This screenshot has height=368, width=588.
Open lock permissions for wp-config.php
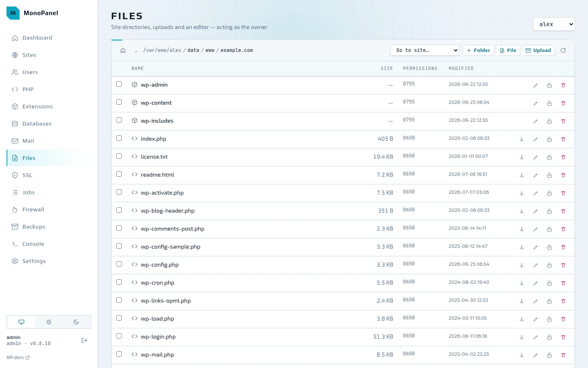pos(549,265)
